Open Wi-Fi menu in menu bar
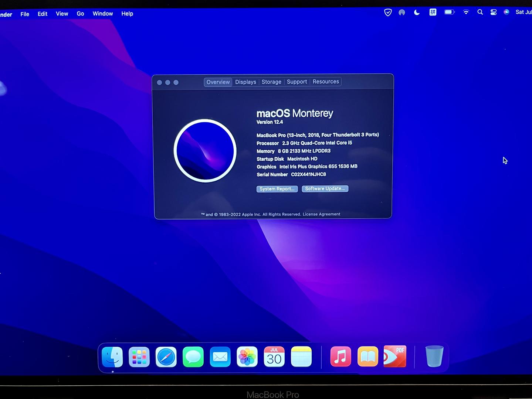 click(466, 12)
